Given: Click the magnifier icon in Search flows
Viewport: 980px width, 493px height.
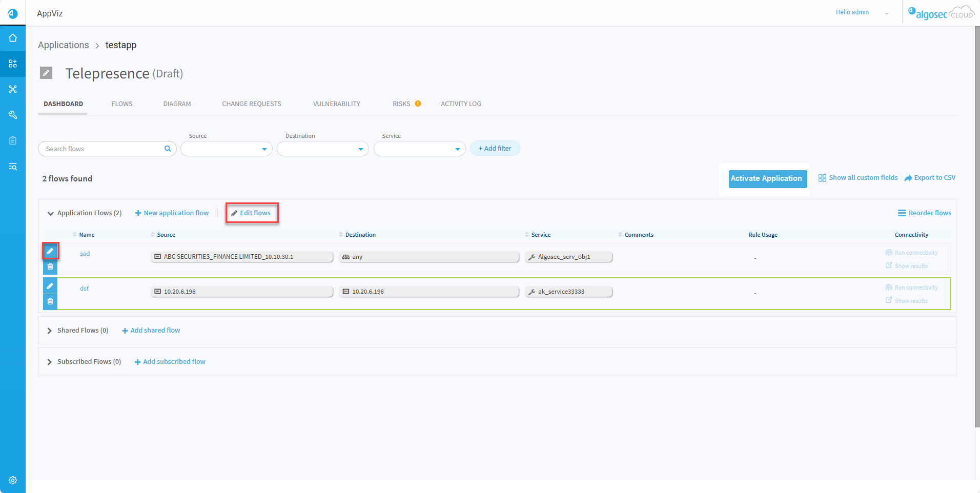Looking at the screenshot, I should pyautogui.click(x=168, y=149).
